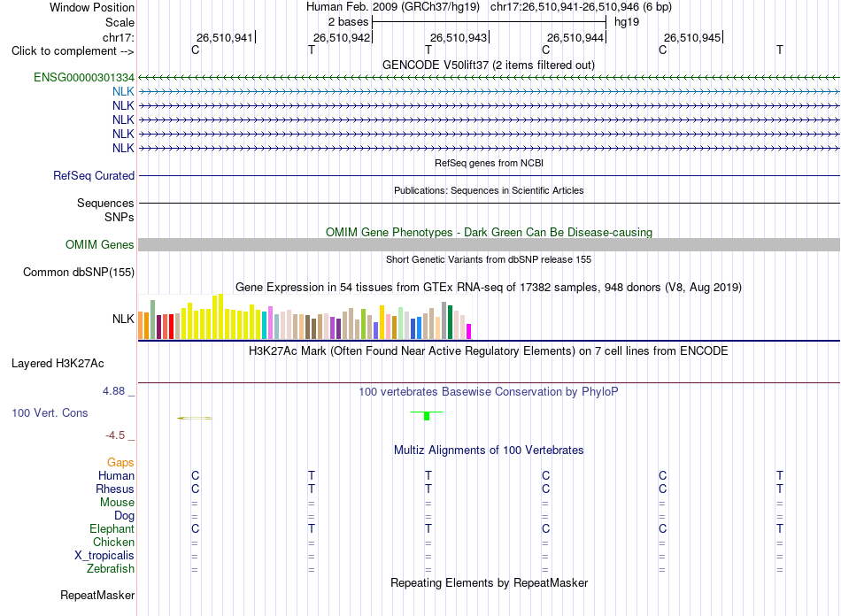This screenshot has width=841, height=616.
Task: Open 'Publications: Sequences in Scientific Articles' title
Action: tap(489, 190)
